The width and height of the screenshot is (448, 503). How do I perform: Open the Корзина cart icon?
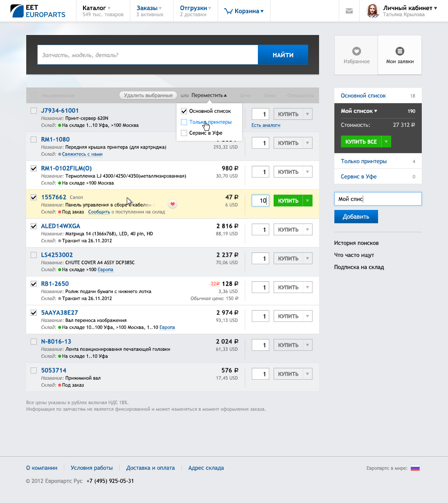point(228,11)
